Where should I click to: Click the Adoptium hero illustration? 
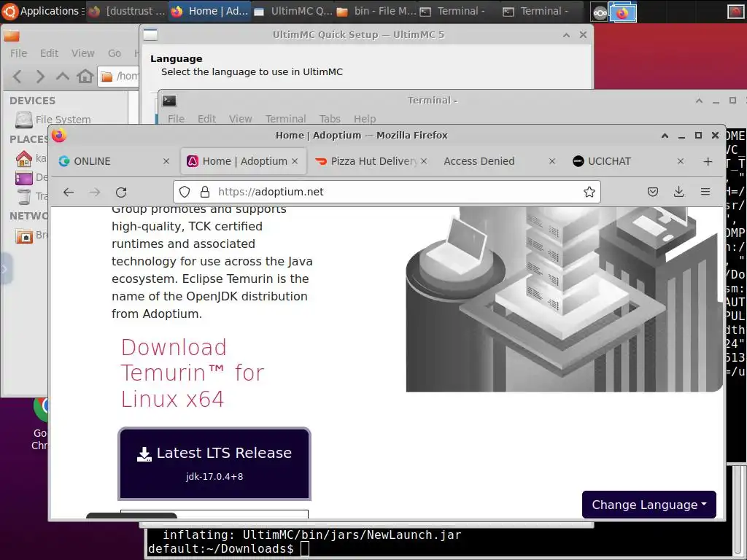[x=564, y=300]
